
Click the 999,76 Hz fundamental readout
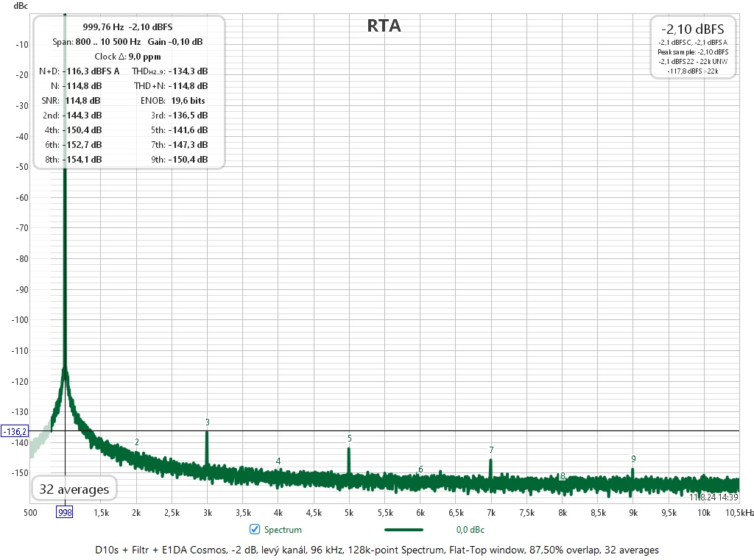127,27
